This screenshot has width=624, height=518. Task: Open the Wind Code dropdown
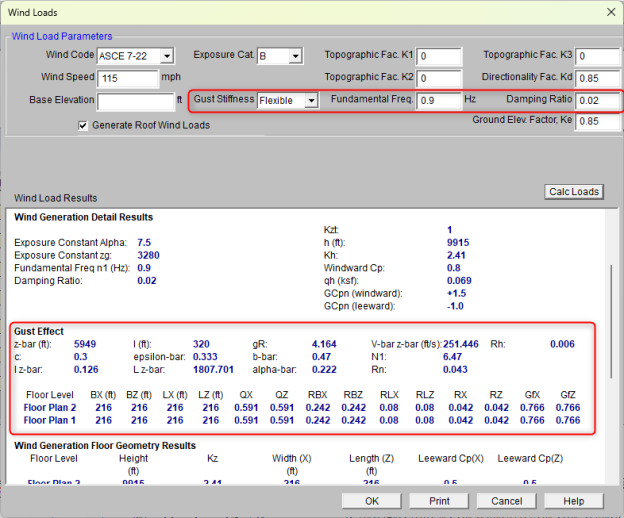click(x=166, y=55)
